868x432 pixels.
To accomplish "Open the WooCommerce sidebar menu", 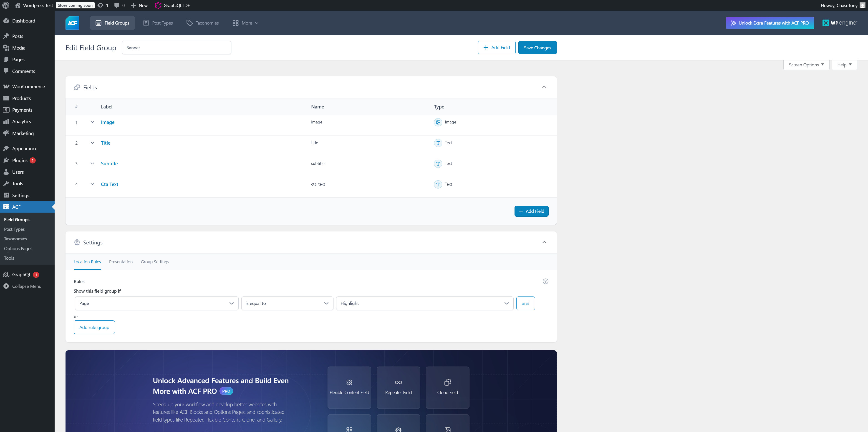I will click(28, 87).
